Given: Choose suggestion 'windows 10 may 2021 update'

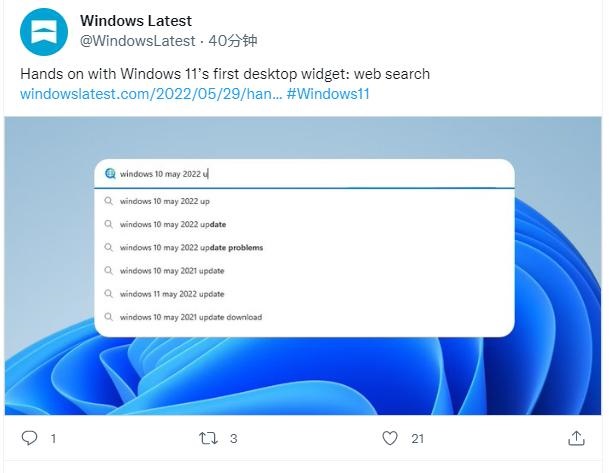Looking at the screenshot, I should [x=172, y=271].
